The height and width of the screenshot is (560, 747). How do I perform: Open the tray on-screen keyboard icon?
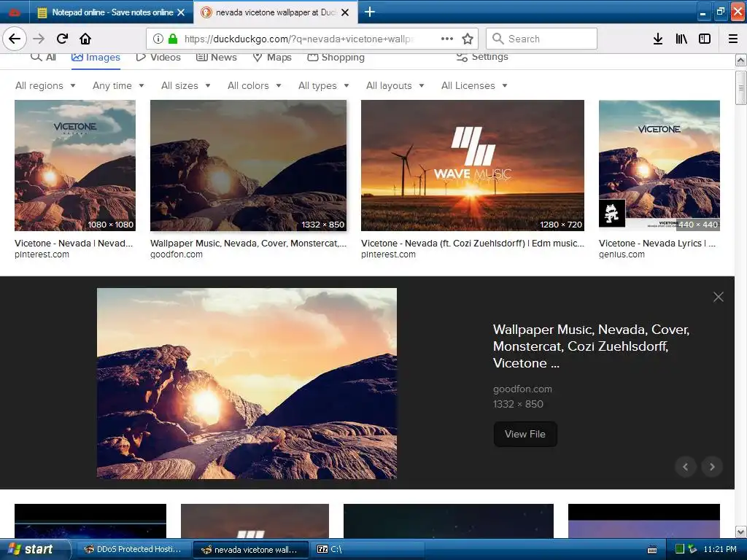click(x=653, y=550)
